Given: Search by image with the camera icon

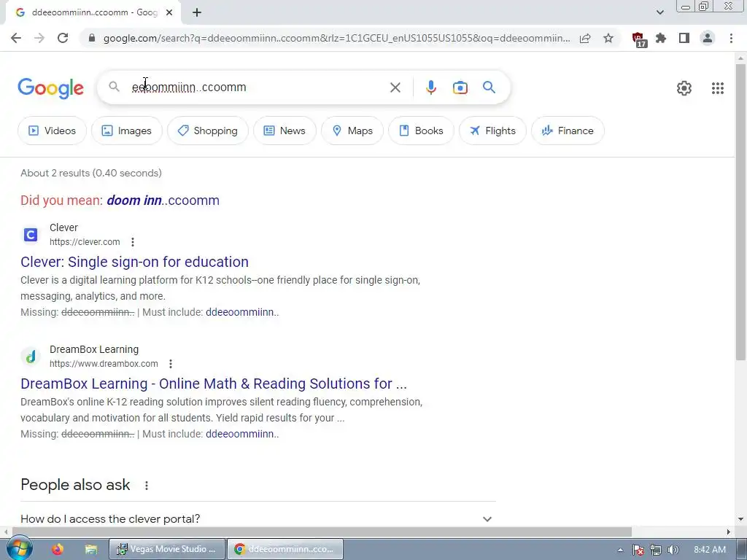Looking at the screenshot, I should 460,87.
